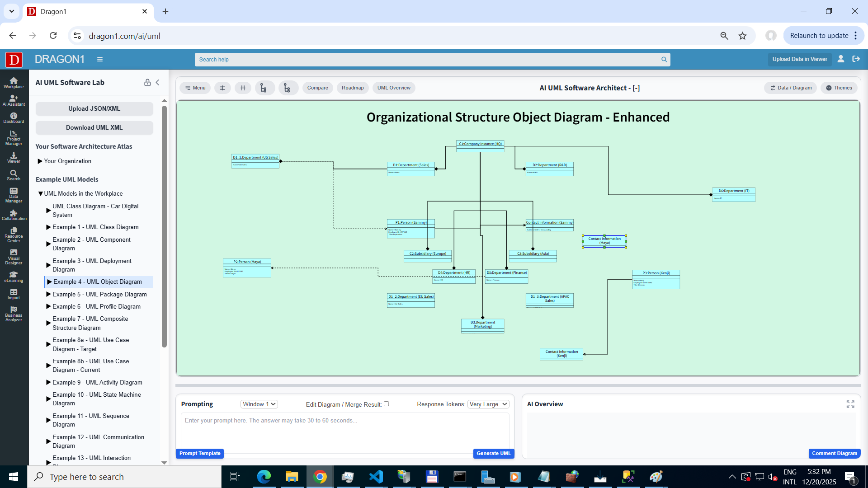Open the Response Tokens Very Large dropdown

coord(488,404)
